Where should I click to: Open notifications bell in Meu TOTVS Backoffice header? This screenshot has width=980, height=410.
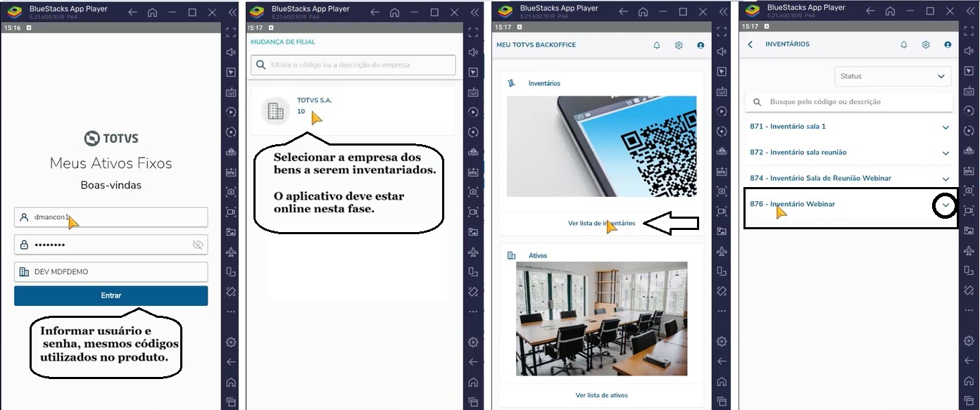tap(657, 45)
